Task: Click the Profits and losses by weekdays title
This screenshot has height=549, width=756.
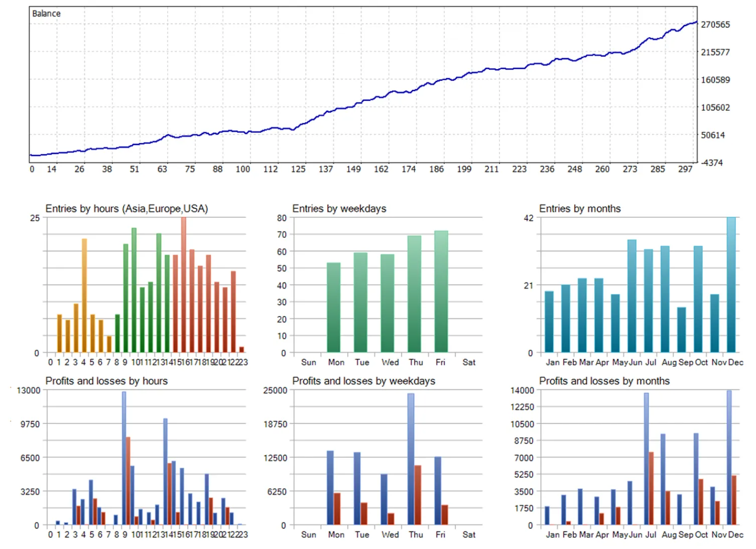Action: [363, 381]
